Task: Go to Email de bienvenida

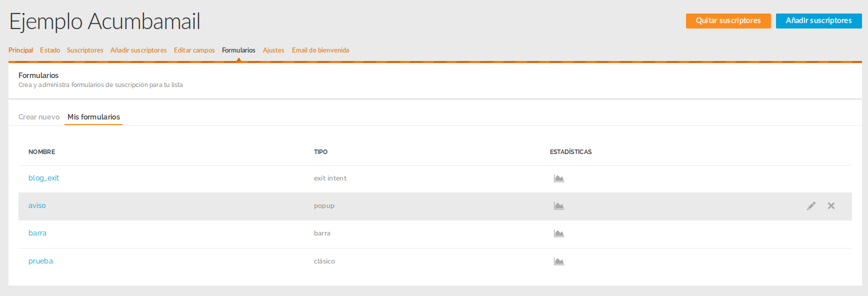Action: coord(320,50)
